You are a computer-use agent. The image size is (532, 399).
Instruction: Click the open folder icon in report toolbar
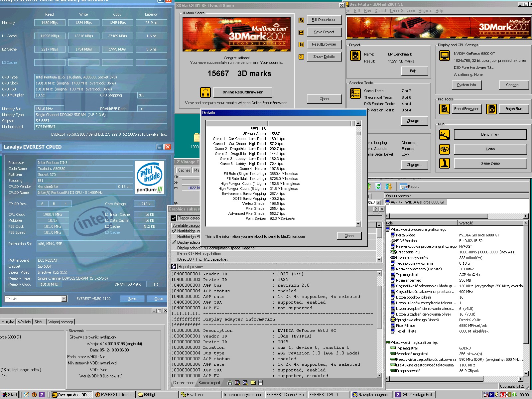coord(253,383)
